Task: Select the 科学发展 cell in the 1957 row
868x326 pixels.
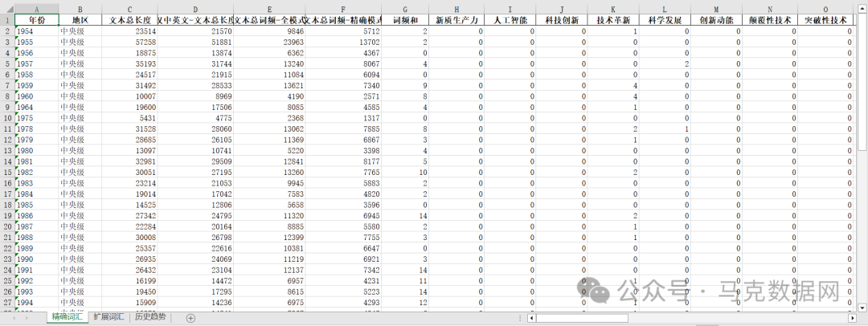Action: [665, 63]
